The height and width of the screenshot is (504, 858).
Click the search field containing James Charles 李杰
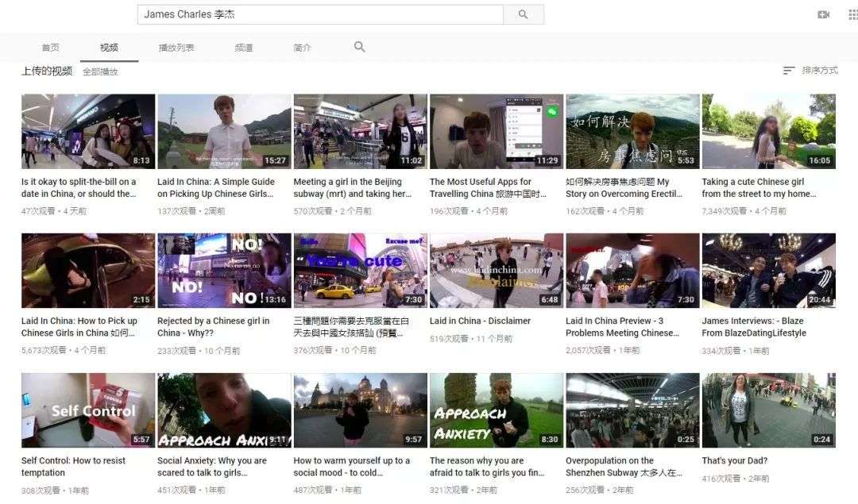319,14
